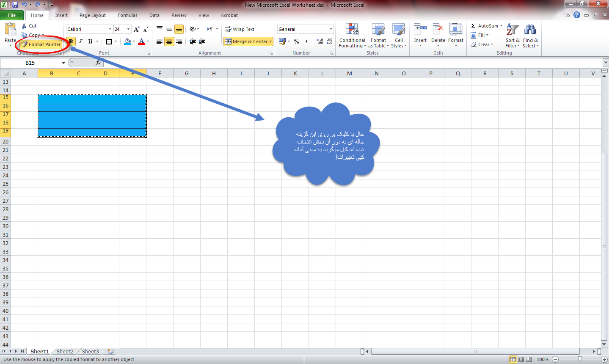
Task: Click the Find & Select binoculars icon
Action: [x=530, y=30]
